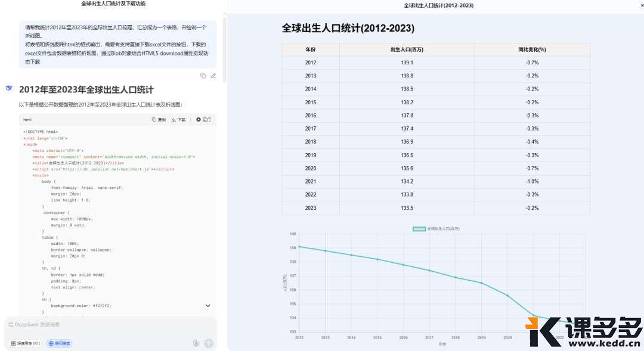Click the 138.5 value cell
The width and height of the screenshot is (644, 351).
pos(407,89)
